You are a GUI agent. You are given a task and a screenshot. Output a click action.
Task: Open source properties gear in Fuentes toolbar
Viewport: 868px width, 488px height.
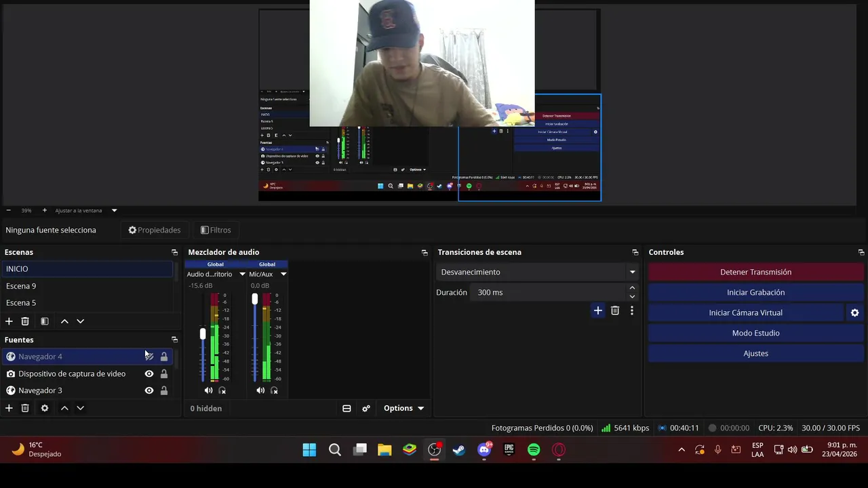(x=45, y=408)
